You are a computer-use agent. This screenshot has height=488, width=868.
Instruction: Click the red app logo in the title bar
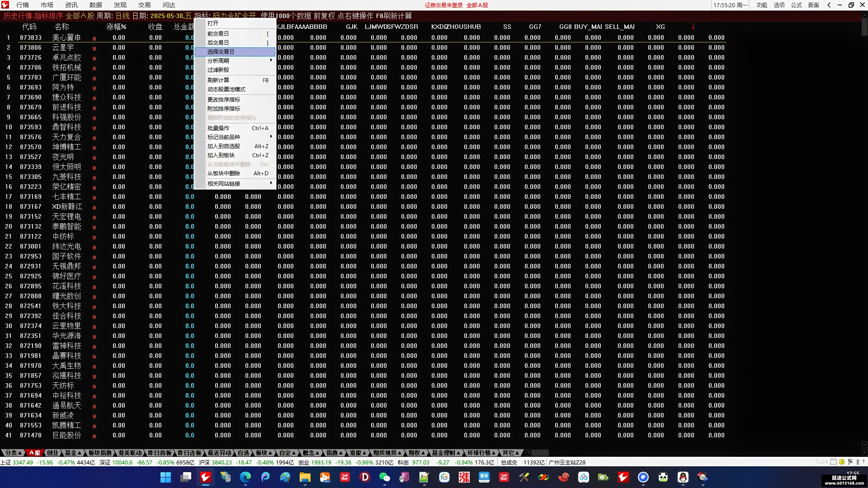5,5
